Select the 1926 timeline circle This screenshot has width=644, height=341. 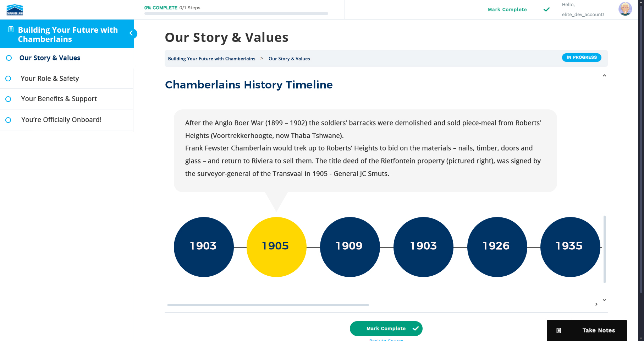(x=497, y=247)
